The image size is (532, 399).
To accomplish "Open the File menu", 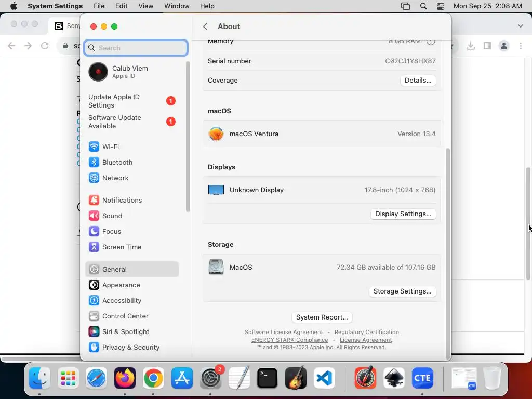I will pyautogui.click(x=99, y=6).
